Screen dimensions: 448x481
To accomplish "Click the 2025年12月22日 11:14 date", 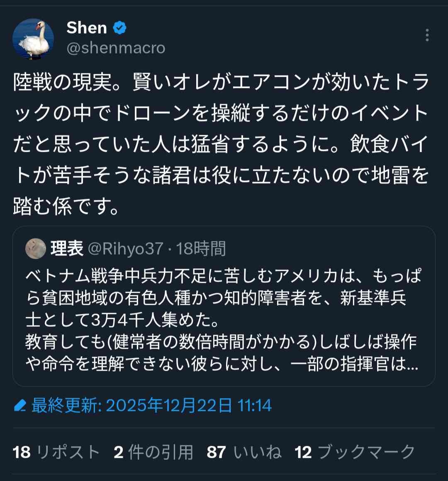I will tap(189, 405).
